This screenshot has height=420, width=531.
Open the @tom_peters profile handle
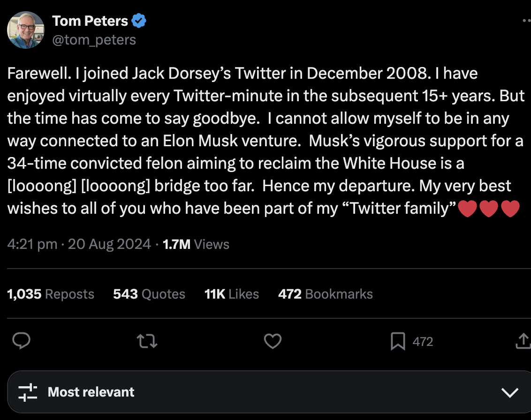94,40
